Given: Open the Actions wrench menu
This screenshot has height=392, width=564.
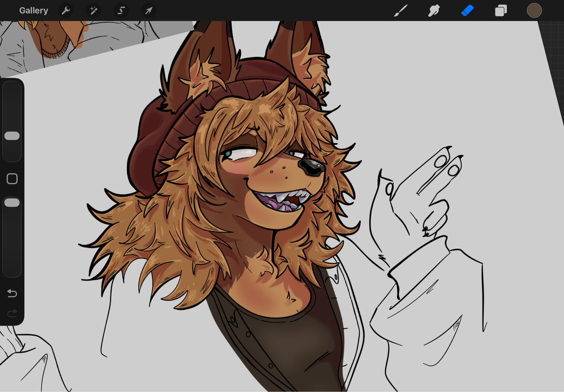Looking at the screenshot, I should click(x=65, y=10).
